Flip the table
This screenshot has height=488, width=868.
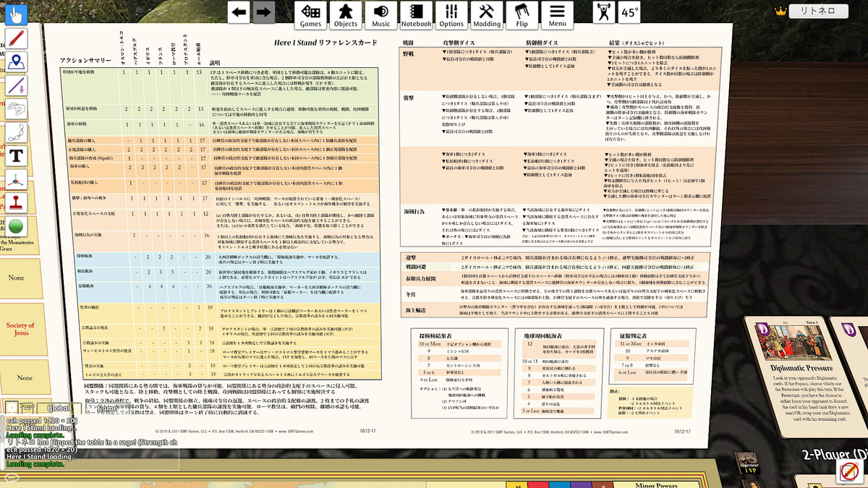point(522,15)
